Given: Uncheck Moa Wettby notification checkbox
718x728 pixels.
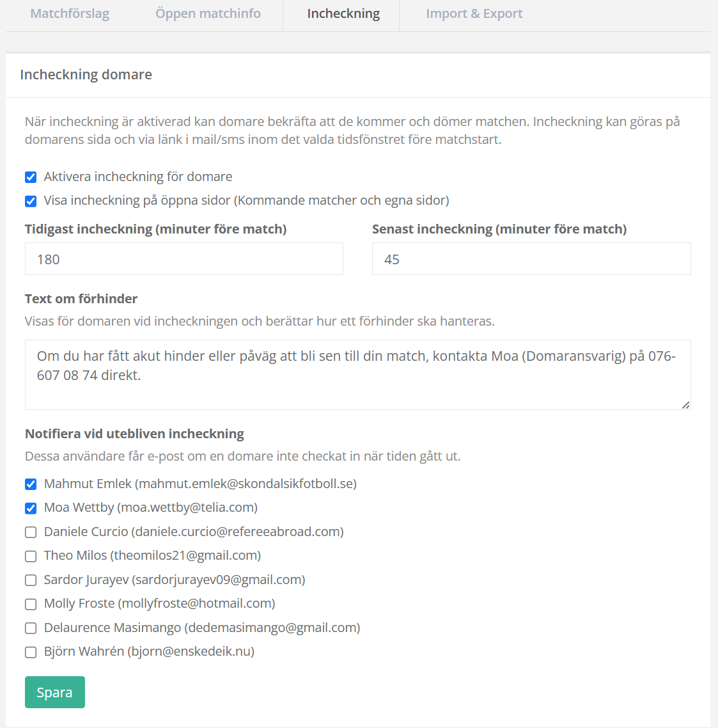Looking at the screenshot, I should (x=31, y=509).
